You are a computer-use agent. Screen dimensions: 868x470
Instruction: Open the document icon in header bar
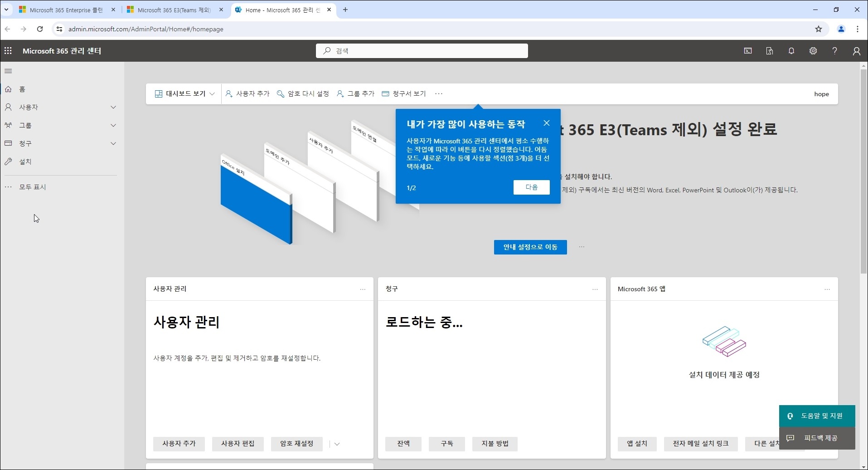(x=770, y=51)
